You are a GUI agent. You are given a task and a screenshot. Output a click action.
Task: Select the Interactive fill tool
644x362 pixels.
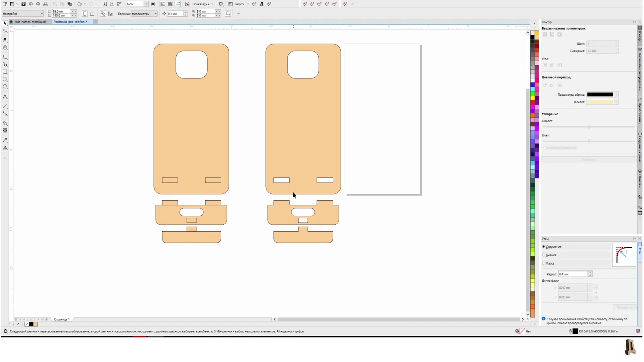(5, 148)
